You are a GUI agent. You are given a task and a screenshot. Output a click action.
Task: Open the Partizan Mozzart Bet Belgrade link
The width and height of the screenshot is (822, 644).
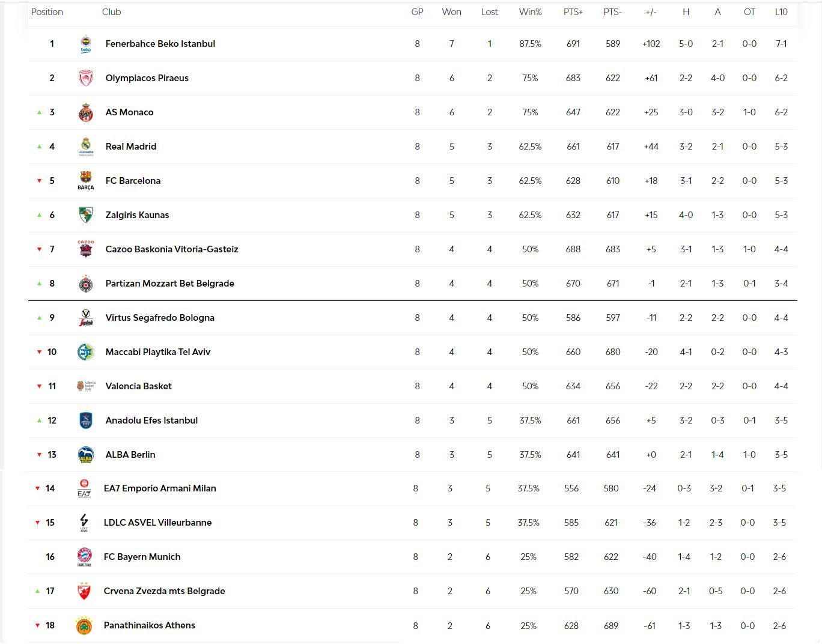click(x=169, y=284)
